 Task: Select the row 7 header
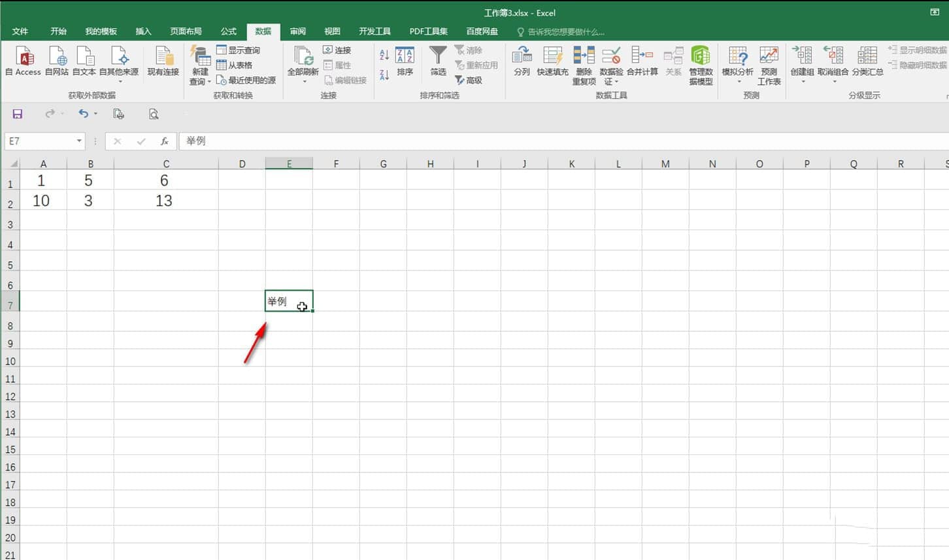(10, 301)
